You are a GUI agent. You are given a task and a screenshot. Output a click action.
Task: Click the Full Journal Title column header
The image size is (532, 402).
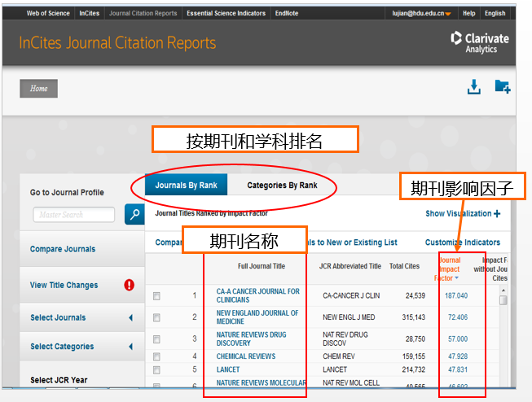coord(262,266)
